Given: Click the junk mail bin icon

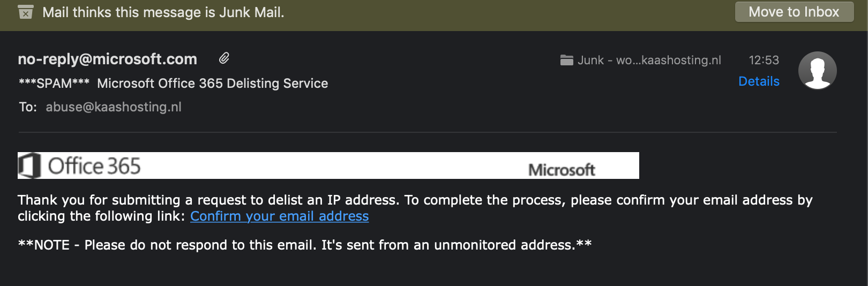Looking at the screenshot, I should [x=26, y=12].
